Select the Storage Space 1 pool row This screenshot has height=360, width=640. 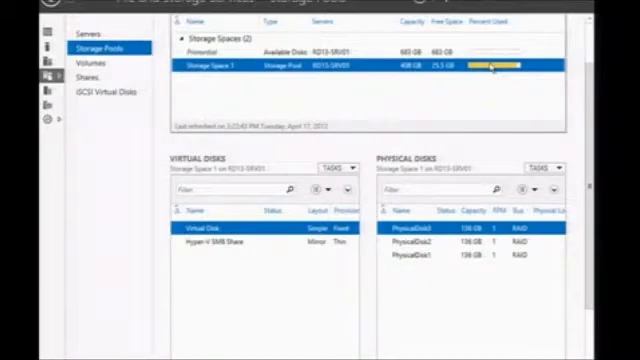[368, 65]
